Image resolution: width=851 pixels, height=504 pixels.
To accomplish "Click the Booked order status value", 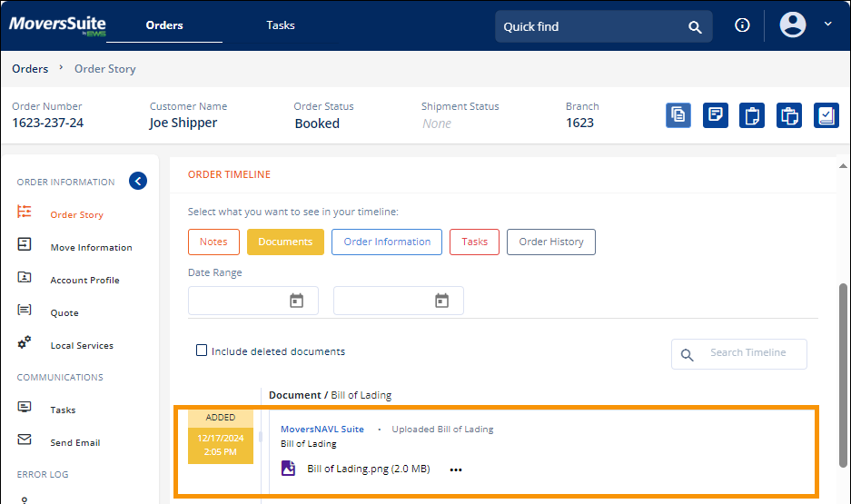I will coord(317,124).
